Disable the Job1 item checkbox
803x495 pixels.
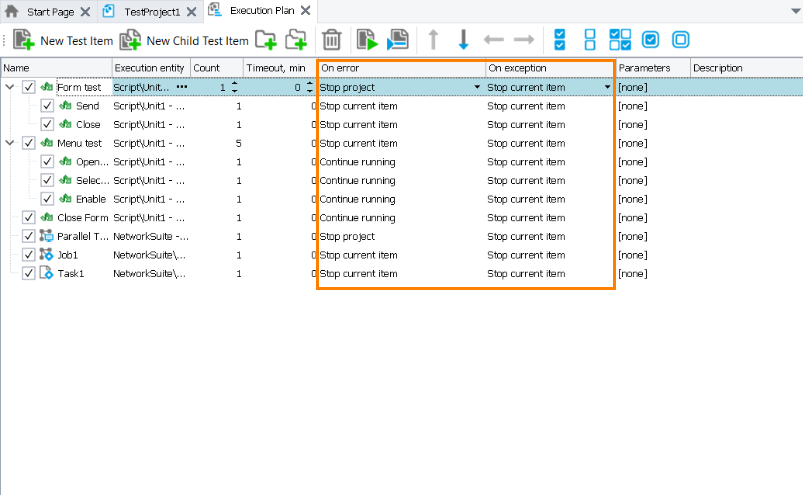coord(28,255)
